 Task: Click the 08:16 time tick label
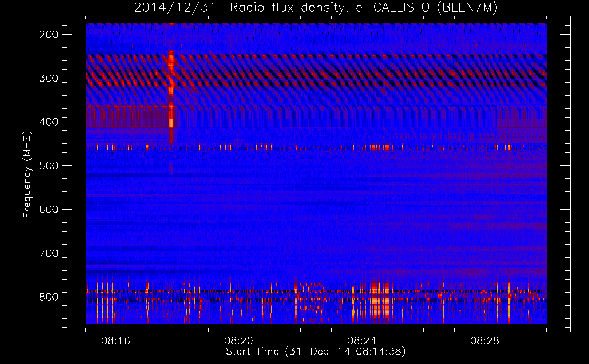click(x=116, y=341)
